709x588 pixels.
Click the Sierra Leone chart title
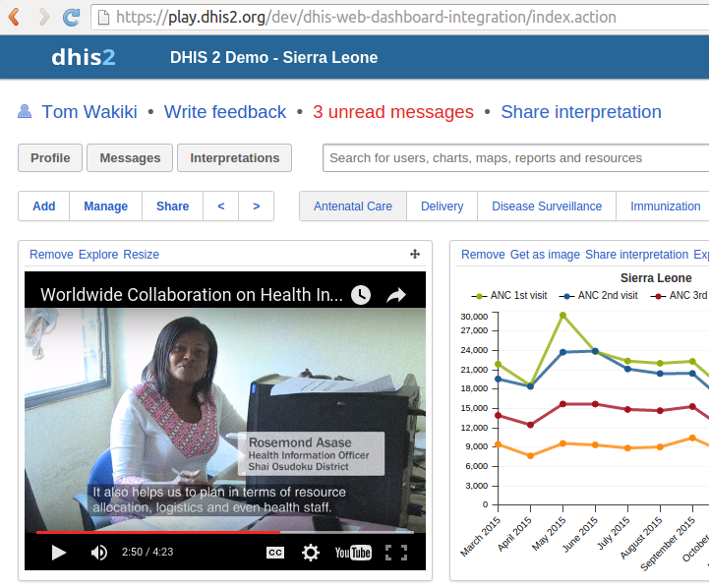[656, 278]
